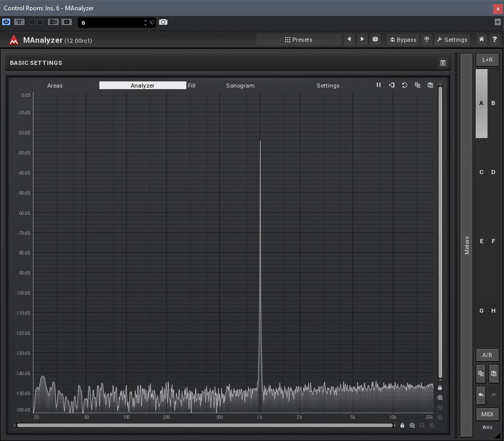Zoom in horizontally with magnifier plus

412,425
